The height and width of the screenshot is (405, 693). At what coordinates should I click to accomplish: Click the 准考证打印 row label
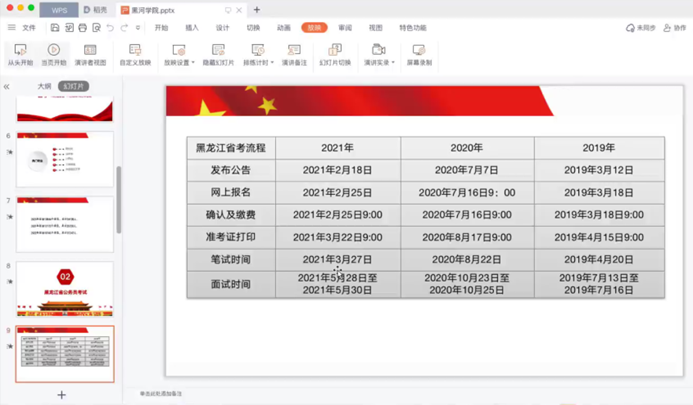[231, 237]
